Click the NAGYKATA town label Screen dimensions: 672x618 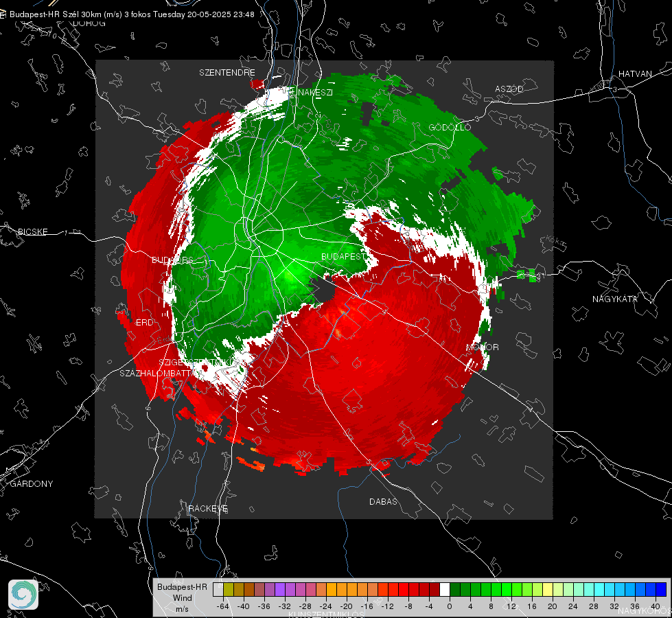point(615,299)
